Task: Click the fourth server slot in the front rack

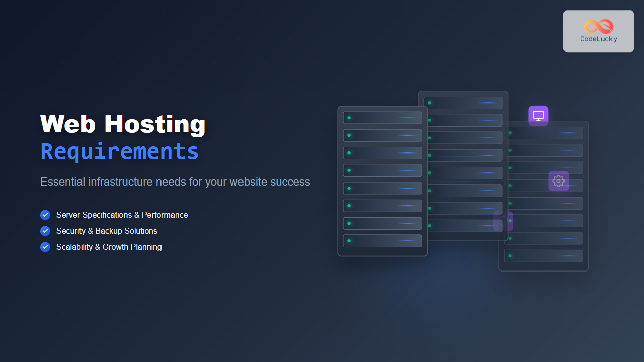Action: coord(382,170)
